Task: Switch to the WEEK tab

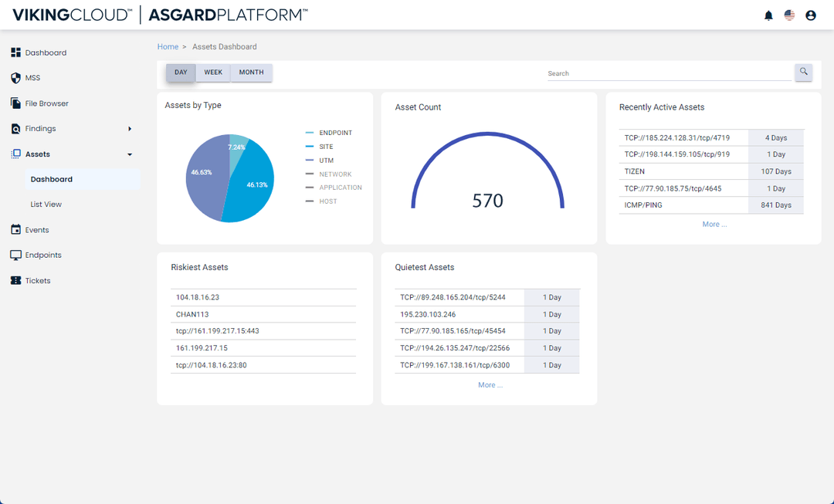Action: (x=213, y=72)
